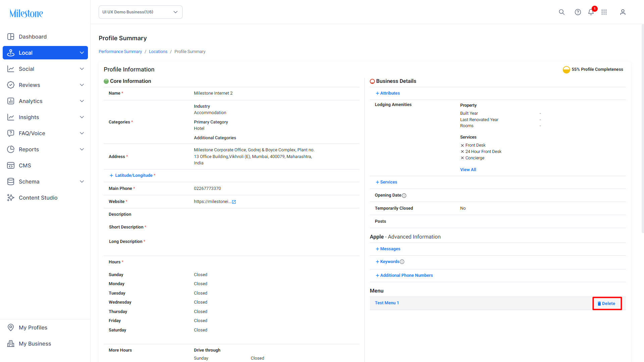Click the CMS code window icon

tap(11, 165)
